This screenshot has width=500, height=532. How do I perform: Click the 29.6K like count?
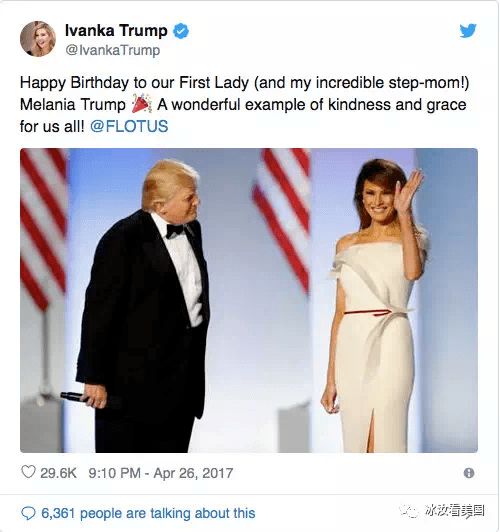(58, 473)
